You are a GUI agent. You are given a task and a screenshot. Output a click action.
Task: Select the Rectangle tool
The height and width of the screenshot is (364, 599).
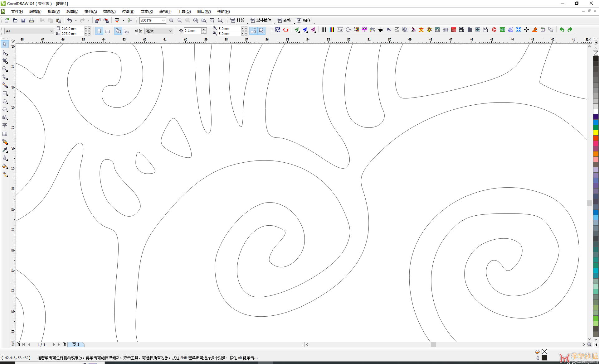[5, 93]
